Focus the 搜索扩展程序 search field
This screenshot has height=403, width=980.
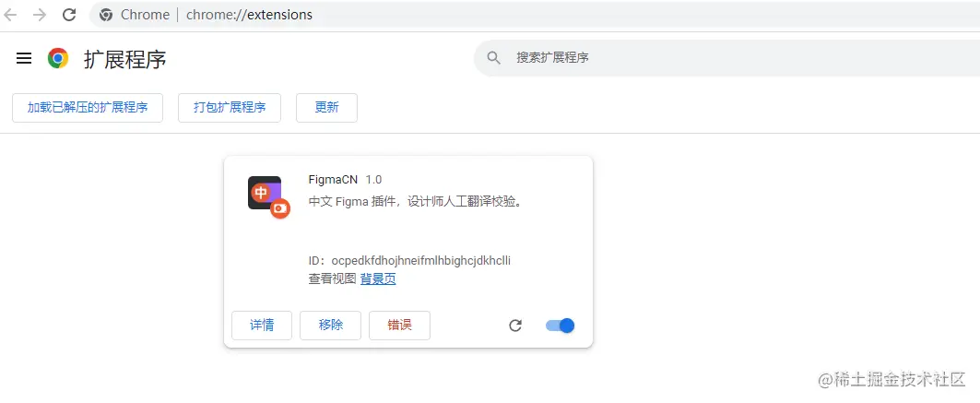[x=726, y=58]
